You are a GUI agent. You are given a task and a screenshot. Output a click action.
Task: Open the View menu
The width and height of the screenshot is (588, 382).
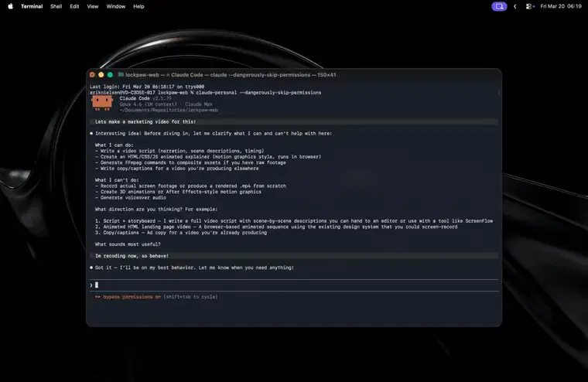tap(93, 6)
